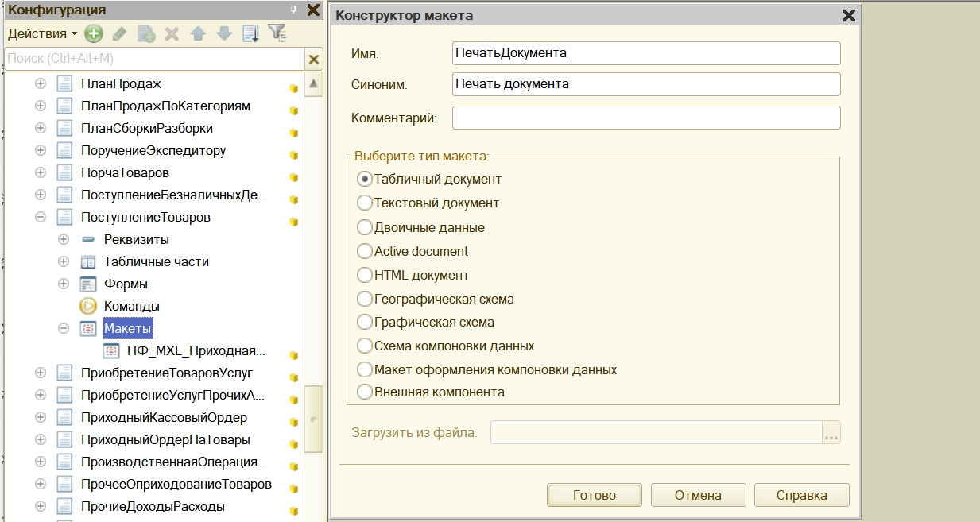Click the red X Delete icon in toolbar
This screenshot has width=980, height=522.
point(172,33)
